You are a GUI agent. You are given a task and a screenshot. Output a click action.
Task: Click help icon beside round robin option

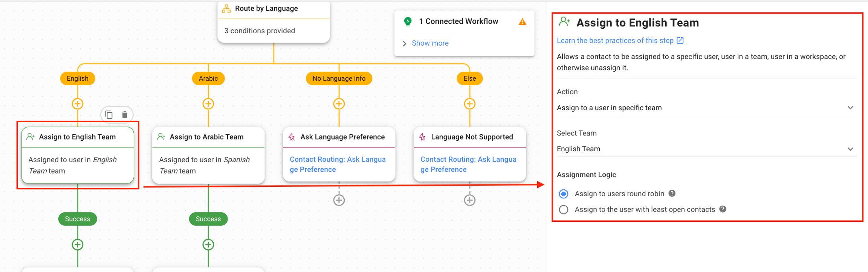coord(672,194)
